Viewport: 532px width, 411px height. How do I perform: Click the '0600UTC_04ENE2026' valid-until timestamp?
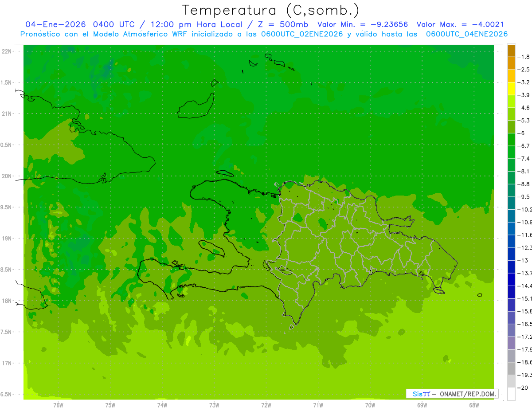pyautogui.click(x=466, y=34)
